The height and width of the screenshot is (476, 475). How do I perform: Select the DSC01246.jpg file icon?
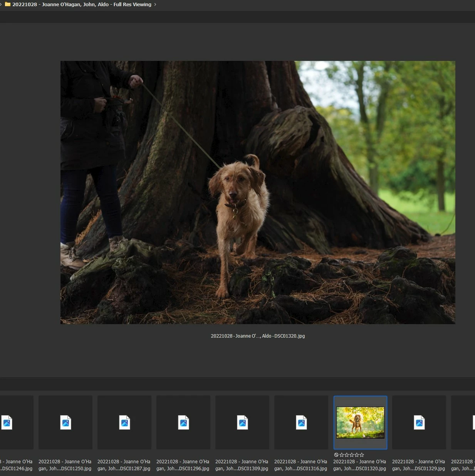tap(7, 422)
